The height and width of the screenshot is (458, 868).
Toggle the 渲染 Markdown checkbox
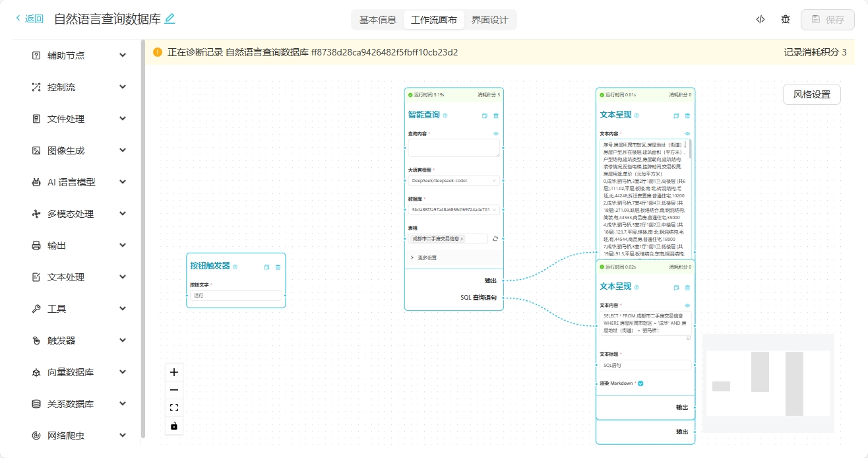pyautogui.click(x=640, y=383)
